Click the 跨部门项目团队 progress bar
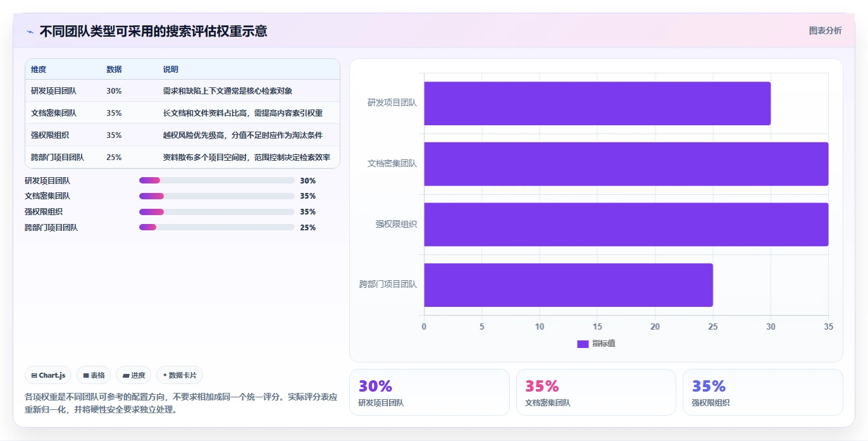868x441 pixels. pos(217,227)
